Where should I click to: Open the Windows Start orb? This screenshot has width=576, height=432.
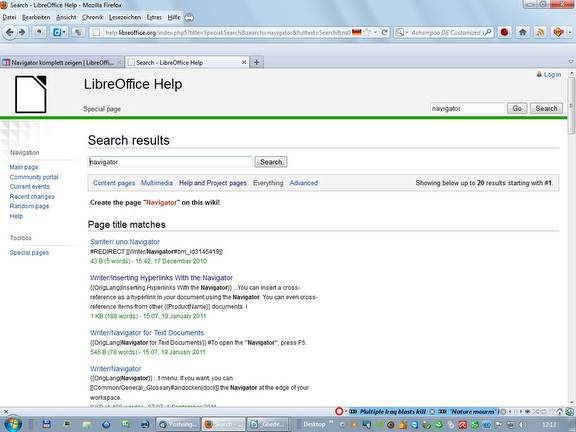click(12, 424)
